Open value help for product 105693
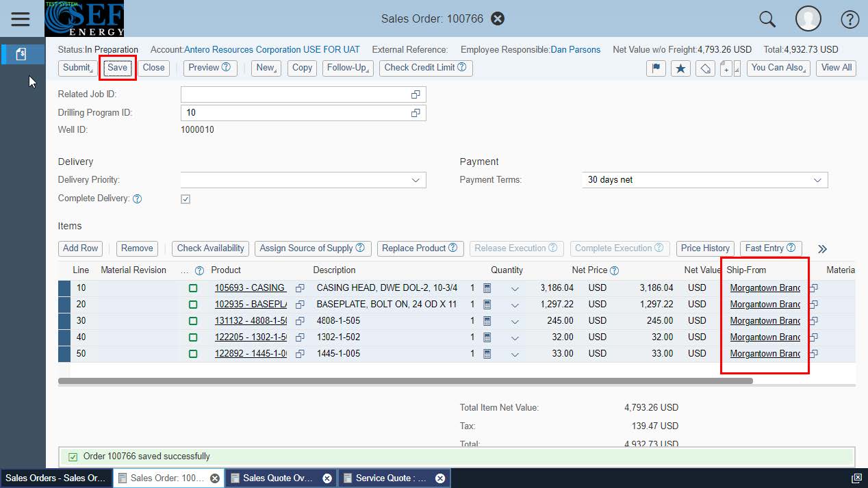Viewport: 868px width, 488px height. (300, 288)
